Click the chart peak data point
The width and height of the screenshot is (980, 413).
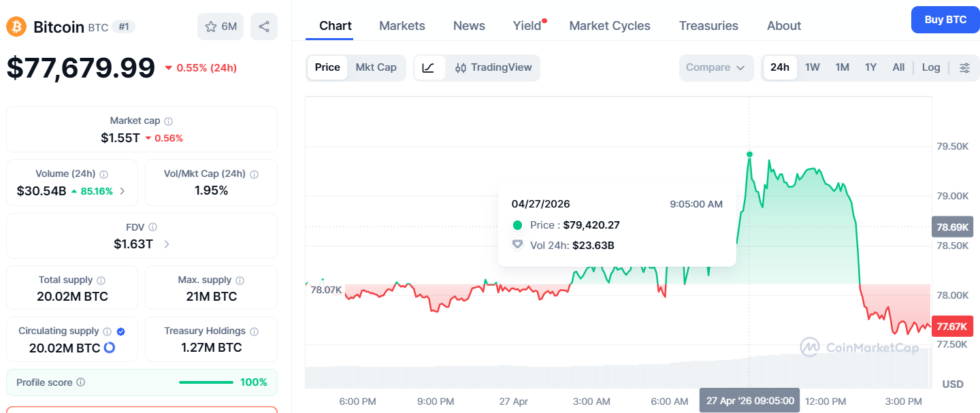click(x=749, y=154)
